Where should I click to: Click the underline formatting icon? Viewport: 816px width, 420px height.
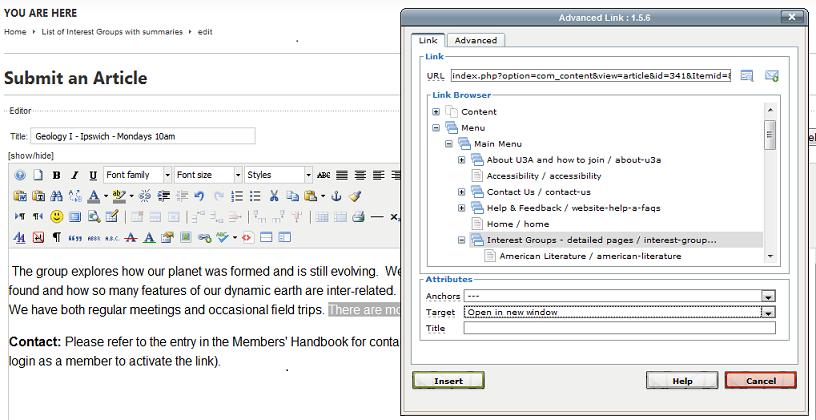93,175
